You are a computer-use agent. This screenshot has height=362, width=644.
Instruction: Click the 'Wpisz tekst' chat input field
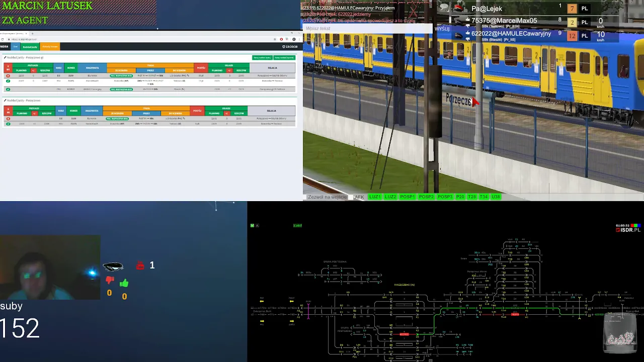tap(368, 29)
